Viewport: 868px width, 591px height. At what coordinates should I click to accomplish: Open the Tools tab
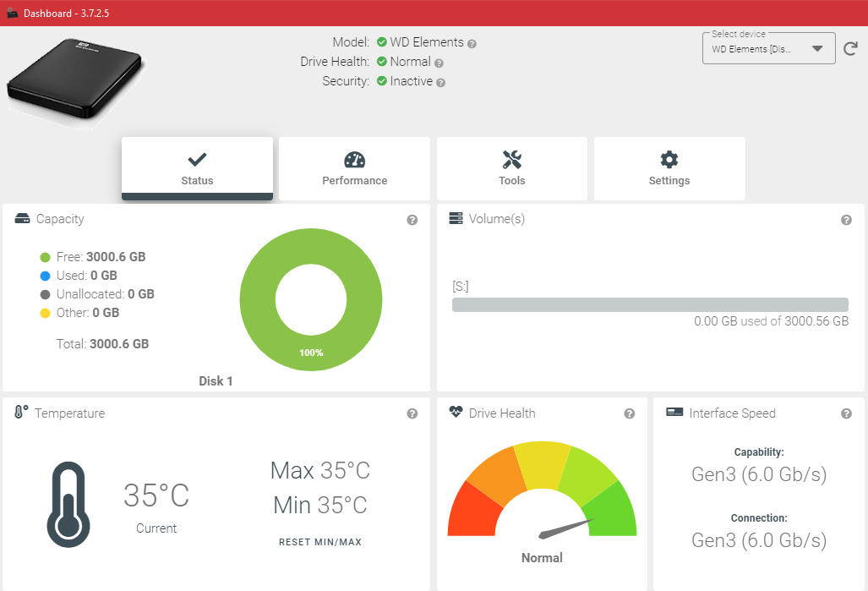pos(512,168)
